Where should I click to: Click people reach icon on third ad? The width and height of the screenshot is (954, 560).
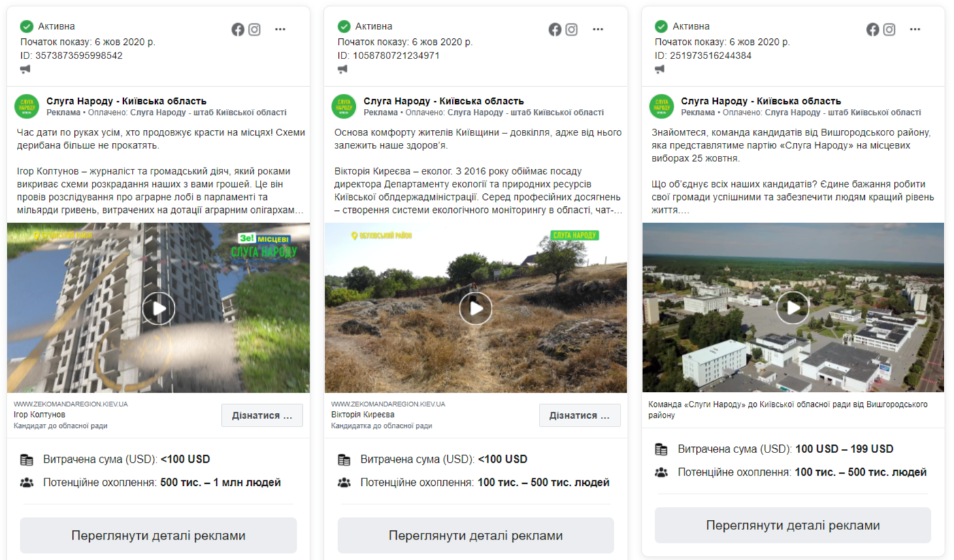[x=661, y=472]
